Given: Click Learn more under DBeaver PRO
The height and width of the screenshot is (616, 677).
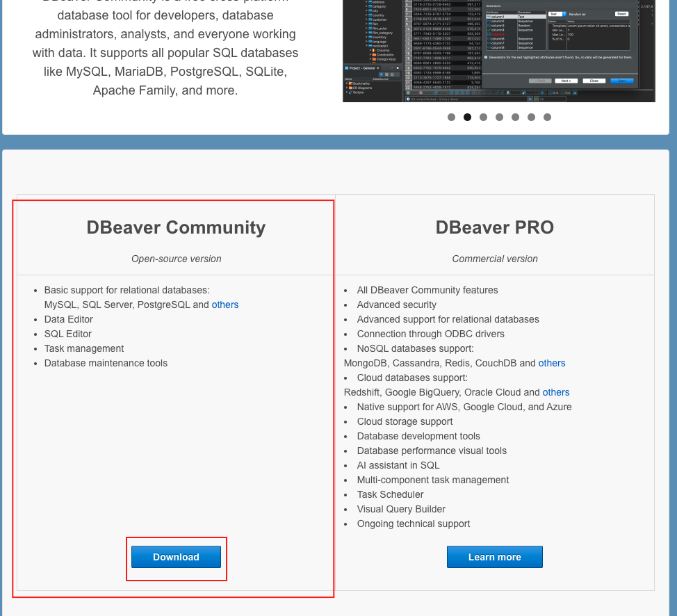Looking at the screenshot, I should [x=495, y=557].
